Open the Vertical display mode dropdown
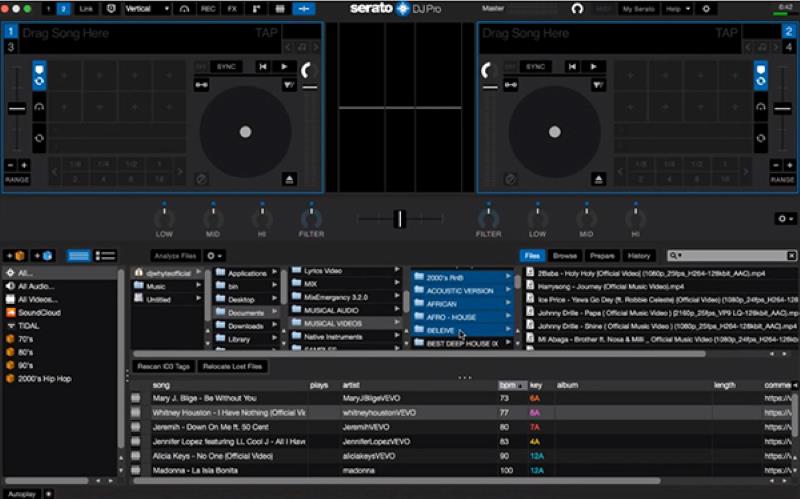Viewport: 800px width, 499px height. [147, 9]
